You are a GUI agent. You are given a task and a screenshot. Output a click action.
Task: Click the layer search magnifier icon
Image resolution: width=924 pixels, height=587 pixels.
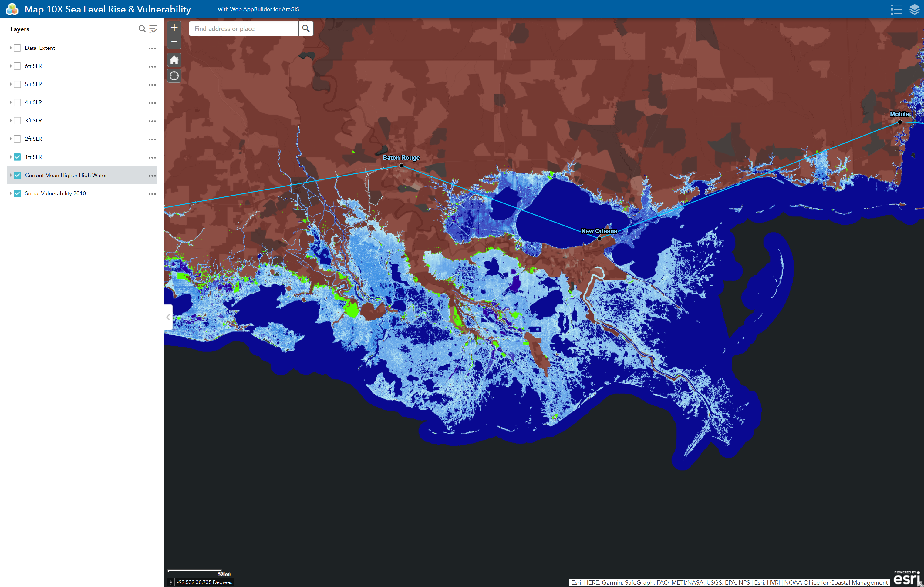pyautogui.click(x=142, y=29)
